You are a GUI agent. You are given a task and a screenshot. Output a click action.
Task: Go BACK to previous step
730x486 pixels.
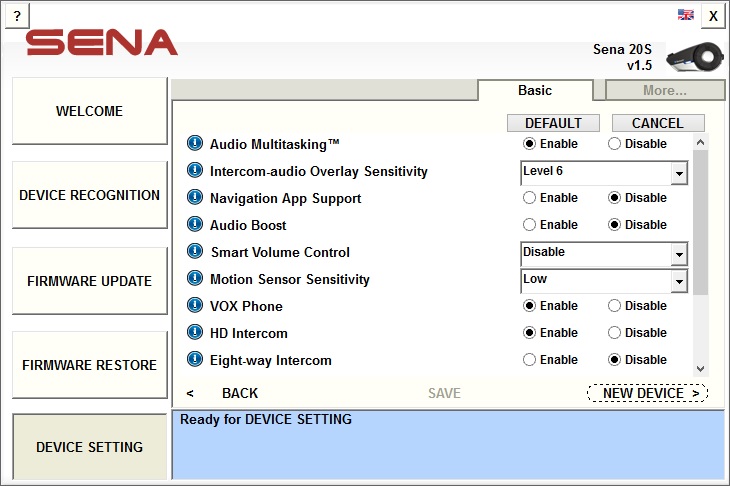click(223, 393)
